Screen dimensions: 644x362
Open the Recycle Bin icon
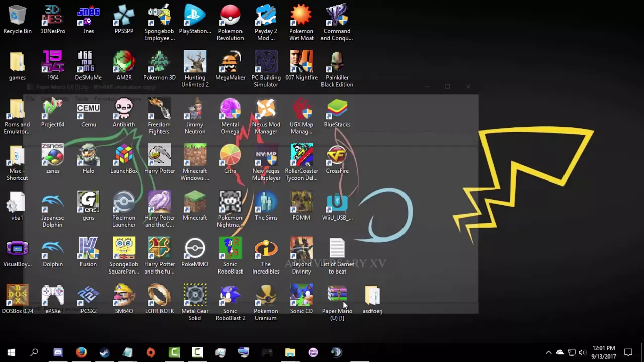[x=17, y=20]
